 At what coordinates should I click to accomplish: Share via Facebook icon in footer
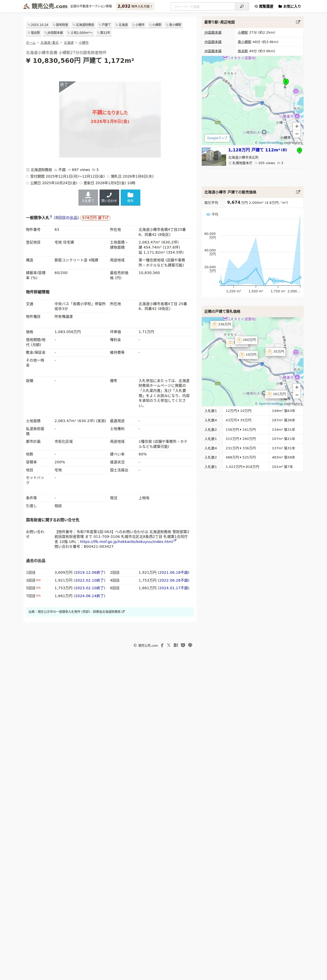click(162, 645)
